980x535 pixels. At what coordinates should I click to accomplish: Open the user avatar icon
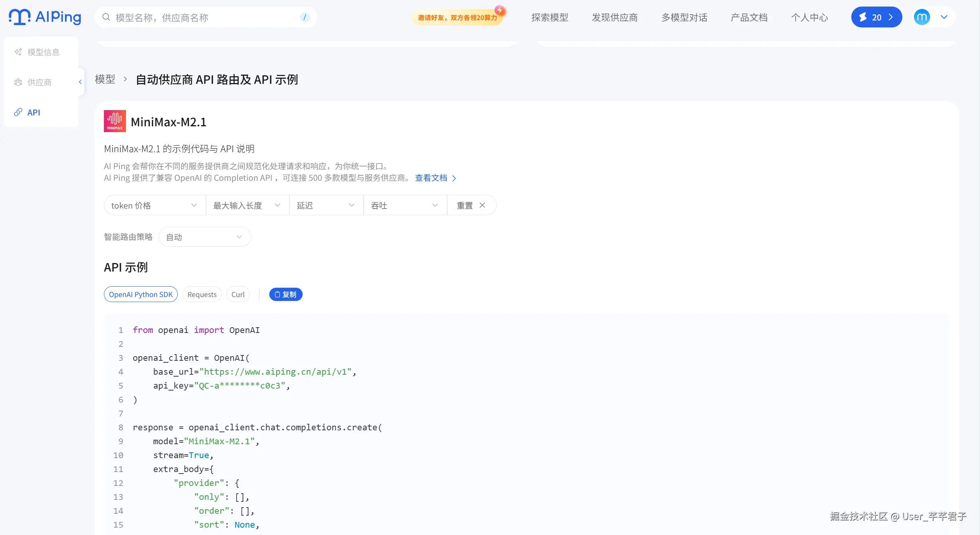tap(922, 17)
